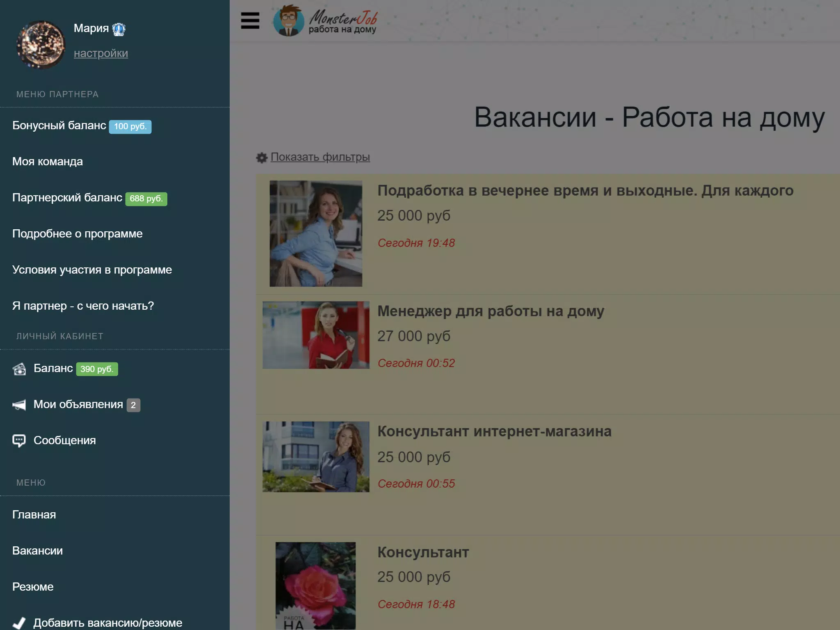Open the Резюме menu item
The width and height of the screenshot is (840, 630).
pyautogui.click(x=33, y=587)
